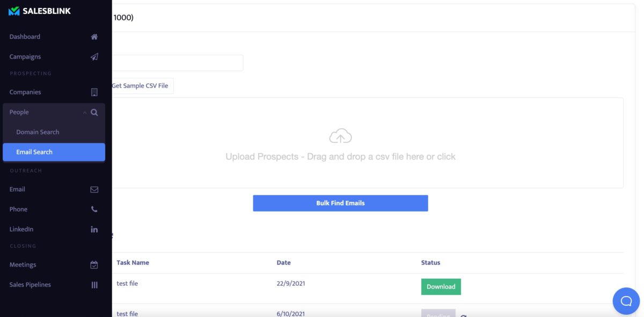
Task: Download the completed test file results
Action: (441, 286)
